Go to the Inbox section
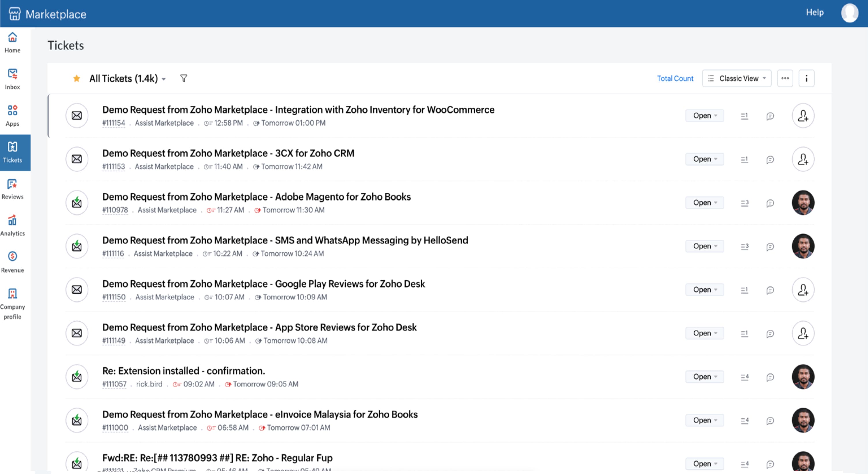 [12, 79]
